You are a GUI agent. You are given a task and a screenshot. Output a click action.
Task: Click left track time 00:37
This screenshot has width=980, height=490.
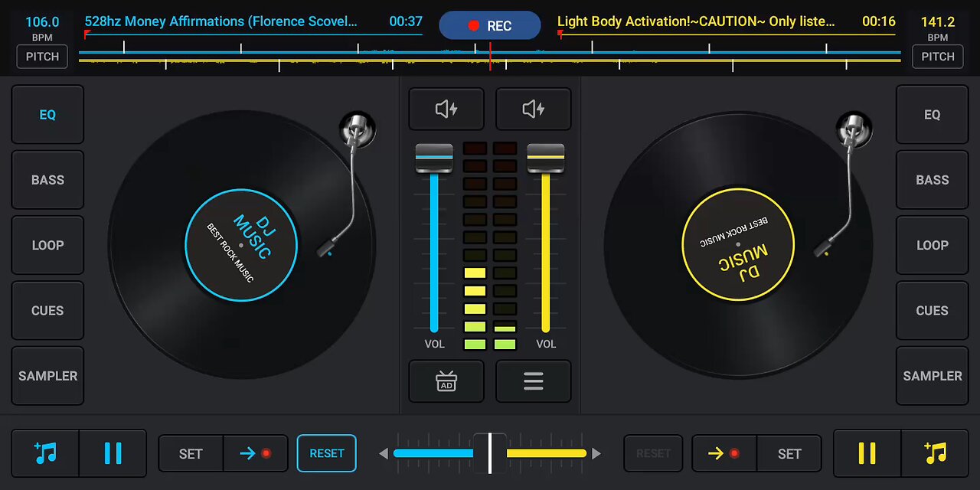point(406,21)
